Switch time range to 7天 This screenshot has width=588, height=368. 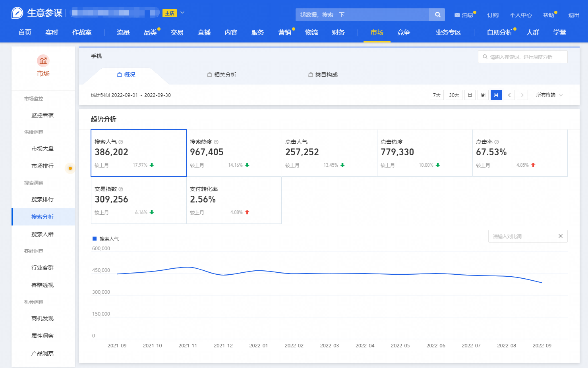(x=437, y=95)
